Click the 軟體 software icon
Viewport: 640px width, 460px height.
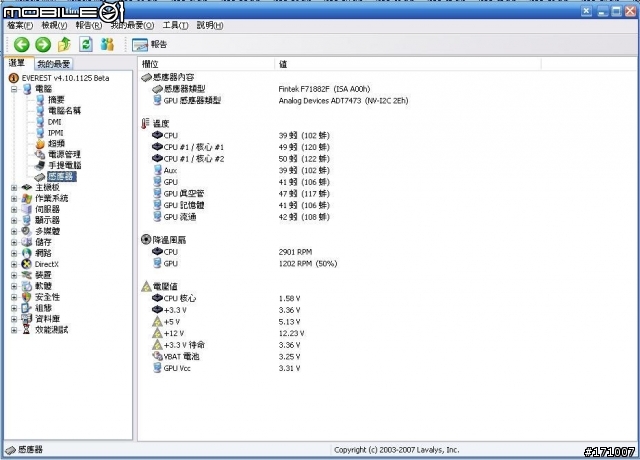[27, 286]
